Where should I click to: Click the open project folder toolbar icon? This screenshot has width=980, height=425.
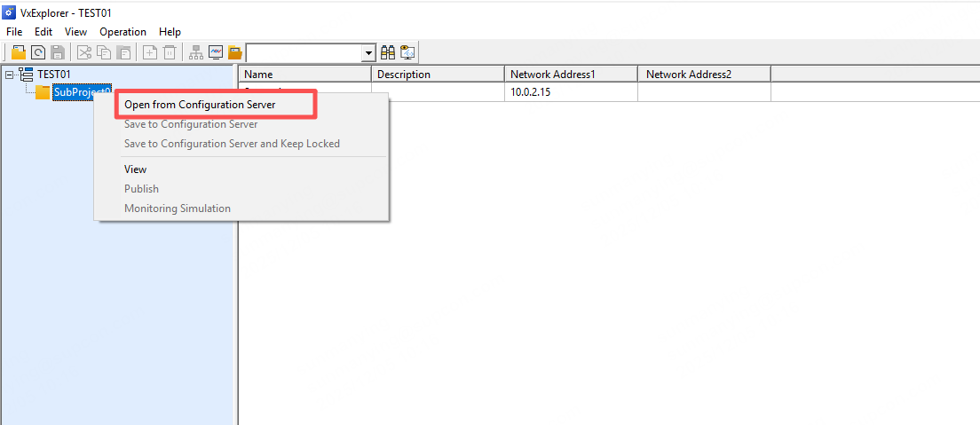click(x=19, y=52)
